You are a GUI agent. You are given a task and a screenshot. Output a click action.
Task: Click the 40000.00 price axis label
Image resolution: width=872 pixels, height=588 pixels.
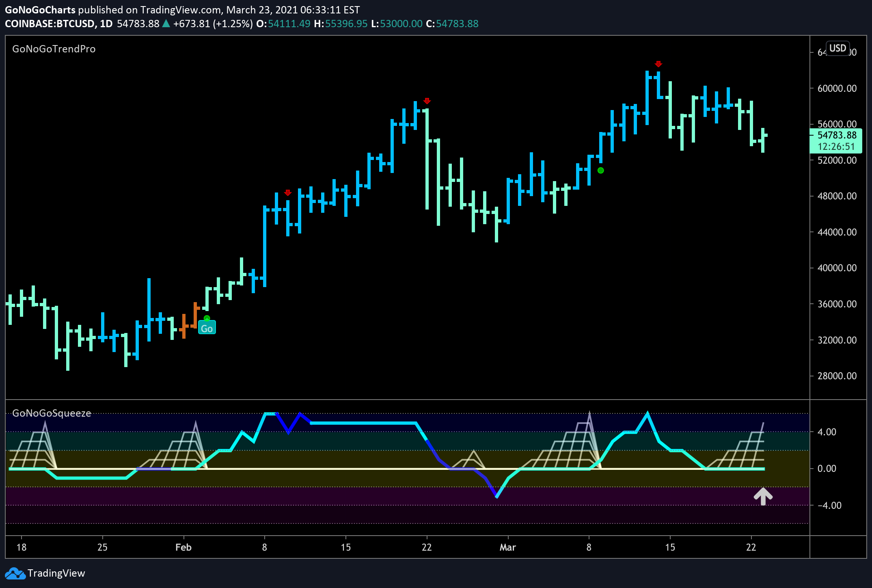tap(837, 268)
